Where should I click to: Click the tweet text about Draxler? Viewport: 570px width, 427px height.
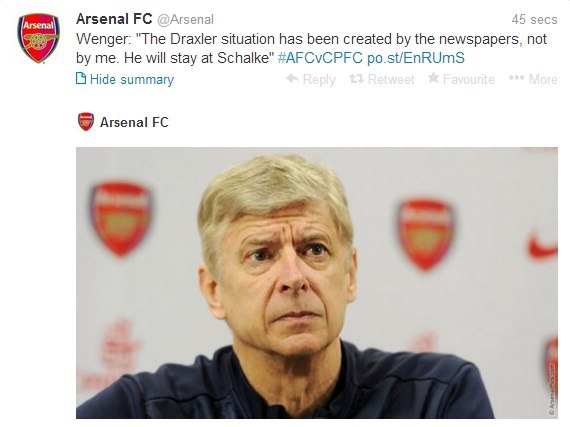pyautogui.click(x=311, y=49)
